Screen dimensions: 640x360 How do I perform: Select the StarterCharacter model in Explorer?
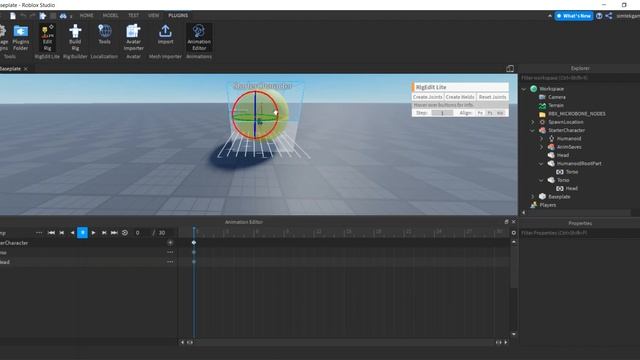(566, 131)
